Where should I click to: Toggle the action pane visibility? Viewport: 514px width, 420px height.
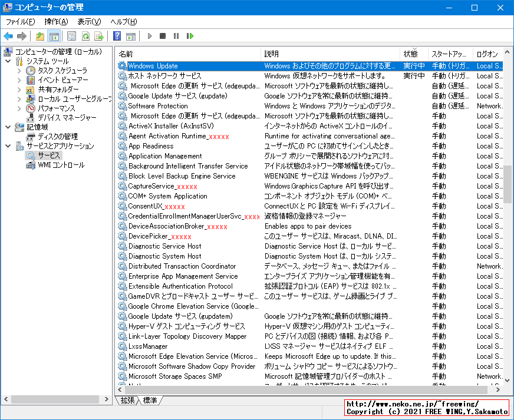[x=131, y=36]
